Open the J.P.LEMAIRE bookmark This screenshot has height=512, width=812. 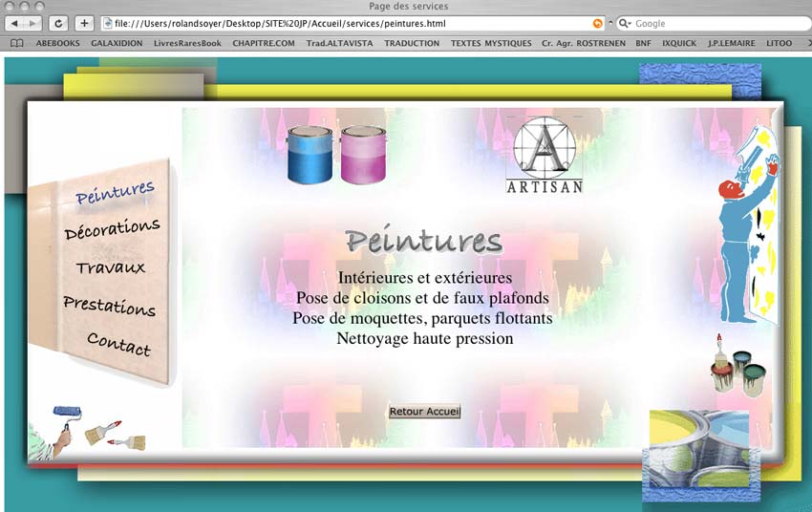(732, 44)
